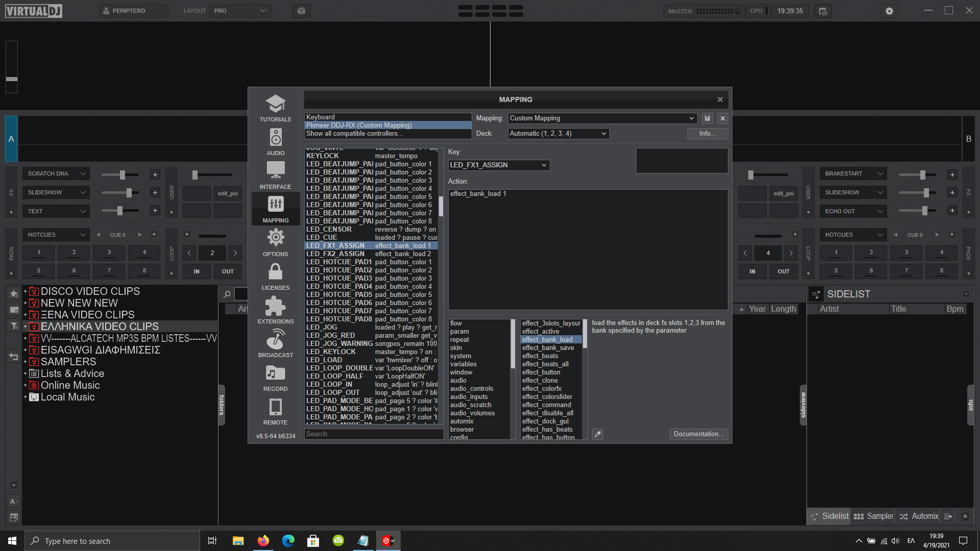Click the back arrow icon in browser sidebar
Image resolution: width=980 pixels, height=551 pixels.
pyautogui.click(x=14, y=357)
